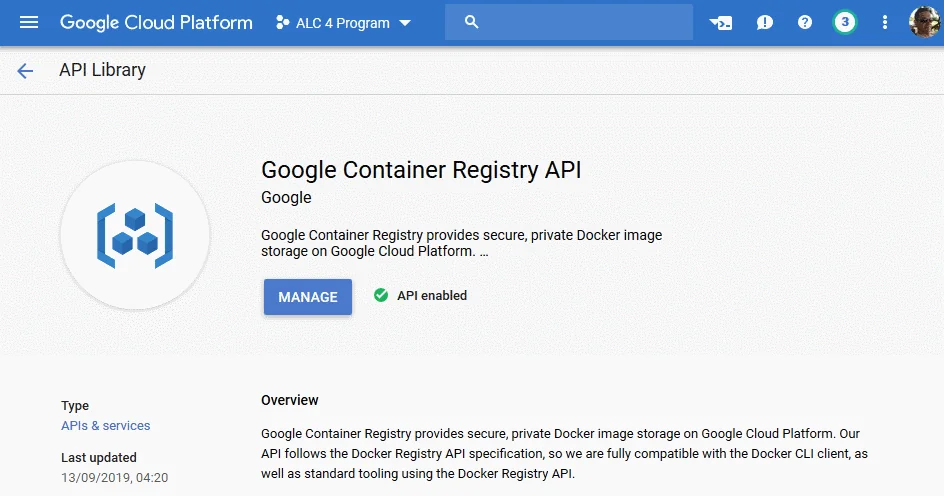This screenshot has width=944, height=496.
Task: Click the search magnifier icon
Action: coord(471,22)
